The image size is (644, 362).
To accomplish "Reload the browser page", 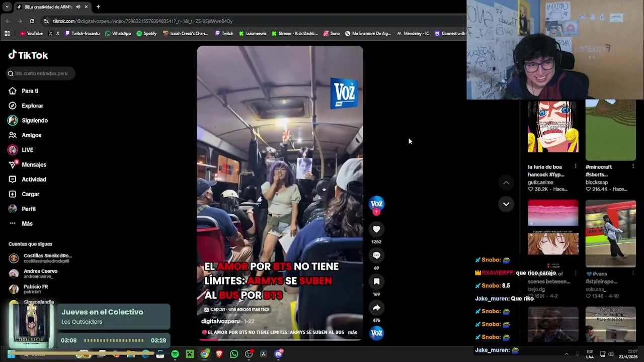I will tap(32, 21).
